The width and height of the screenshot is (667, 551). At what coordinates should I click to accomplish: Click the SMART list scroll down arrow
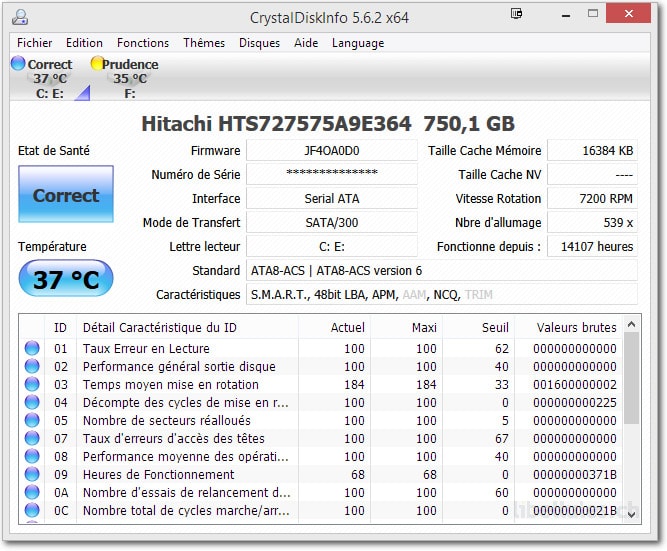tap(631, 514)
